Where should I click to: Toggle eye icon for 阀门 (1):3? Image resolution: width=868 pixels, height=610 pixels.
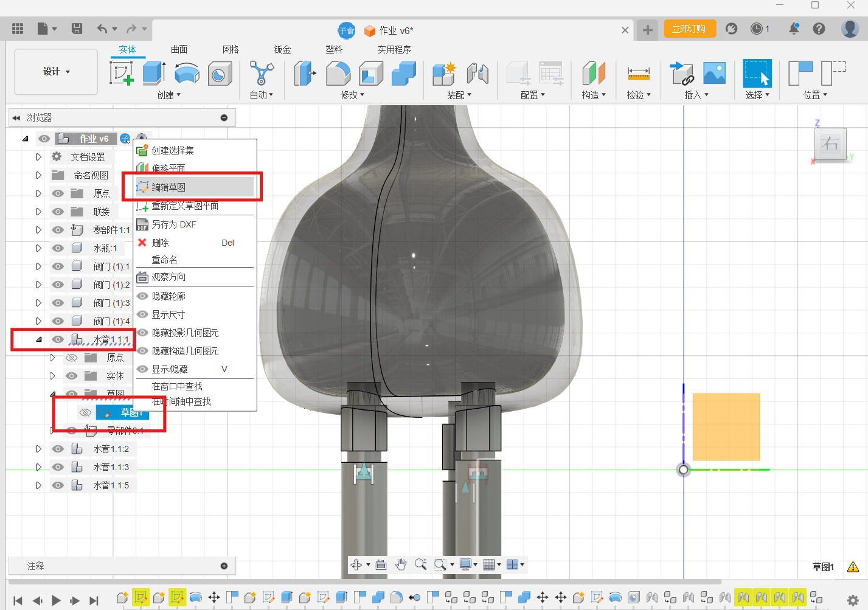[x=58, y=303]
